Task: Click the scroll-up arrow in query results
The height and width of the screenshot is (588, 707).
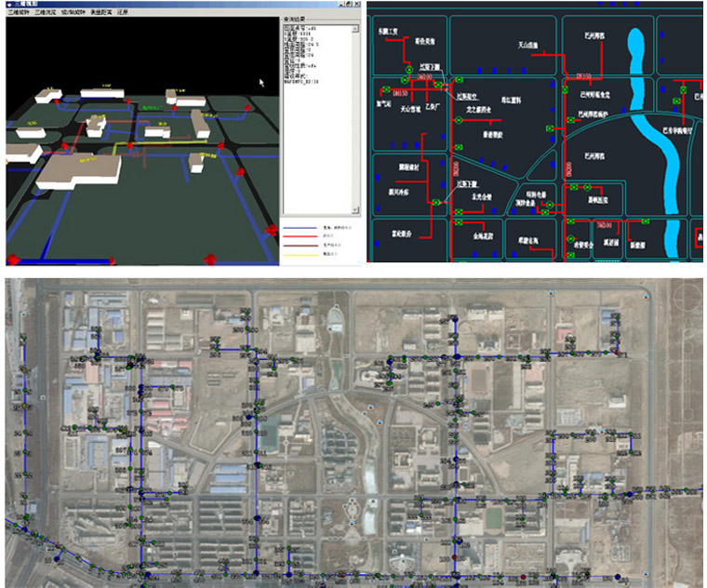Action: coord(354,28)
